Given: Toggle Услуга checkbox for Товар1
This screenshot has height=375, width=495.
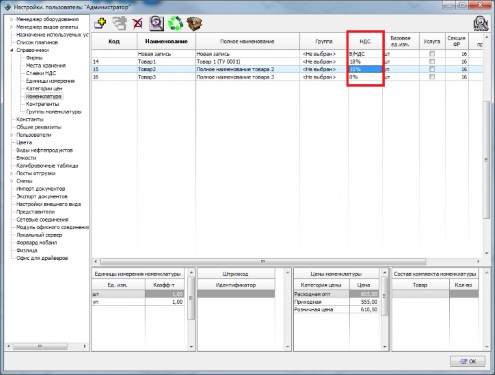Looking at the screenshot, I should coord(432,61).
